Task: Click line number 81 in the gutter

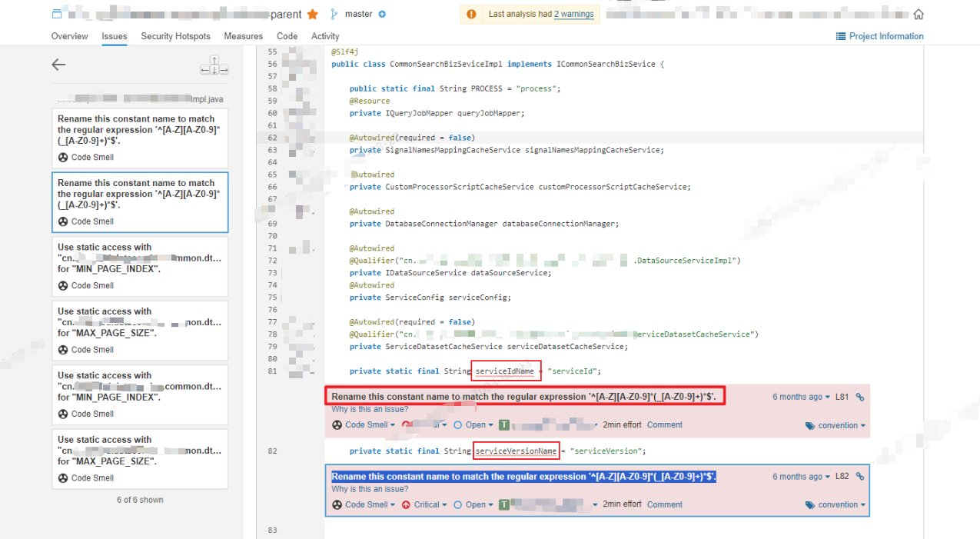Action: (272, 371)
